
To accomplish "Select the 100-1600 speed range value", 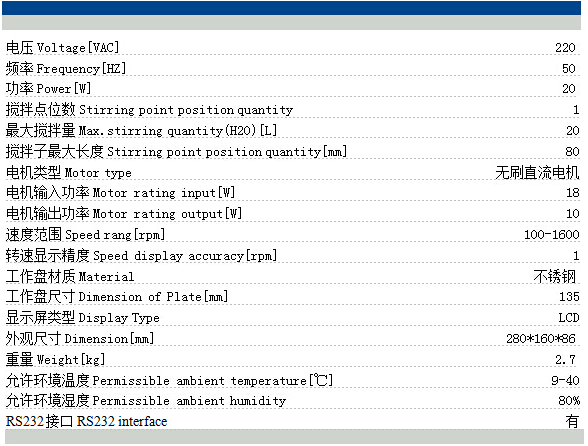I will click(x=551, y=235).
